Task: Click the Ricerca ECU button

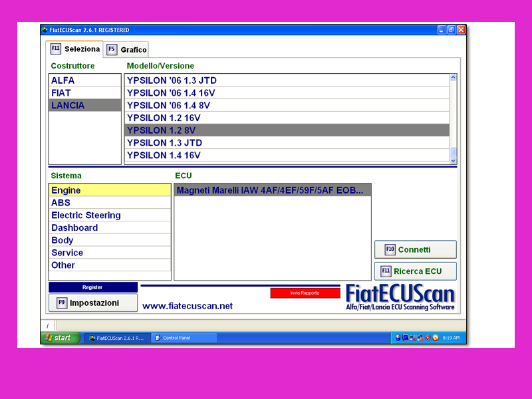Action: click(416, 271)
